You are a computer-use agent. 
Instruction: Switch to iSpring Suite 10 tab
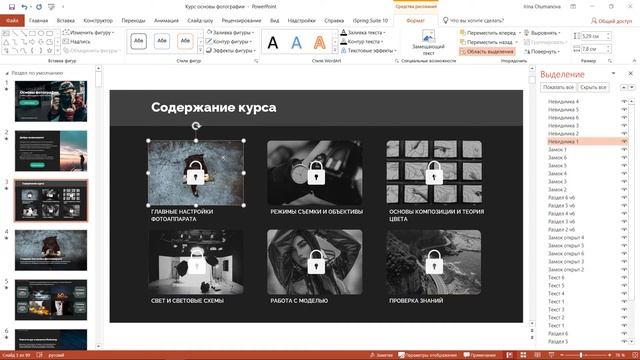coord(370,20)
